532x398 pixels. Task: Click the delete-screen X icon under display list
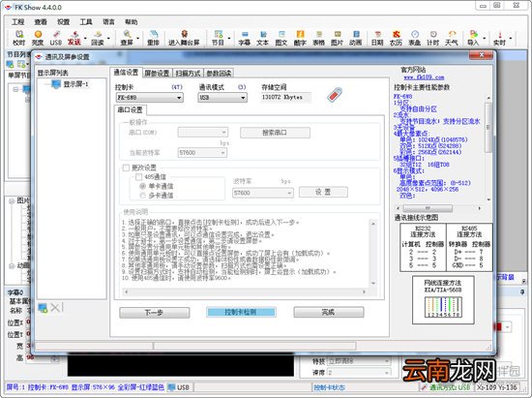point(55,308)
